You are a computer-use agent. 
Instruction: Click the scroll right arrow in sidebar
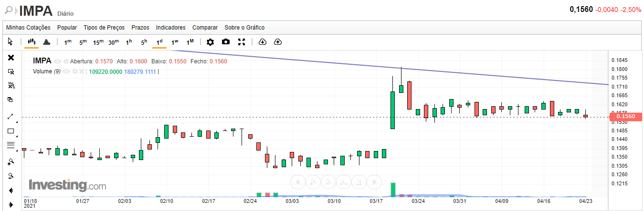click(11, 205)
